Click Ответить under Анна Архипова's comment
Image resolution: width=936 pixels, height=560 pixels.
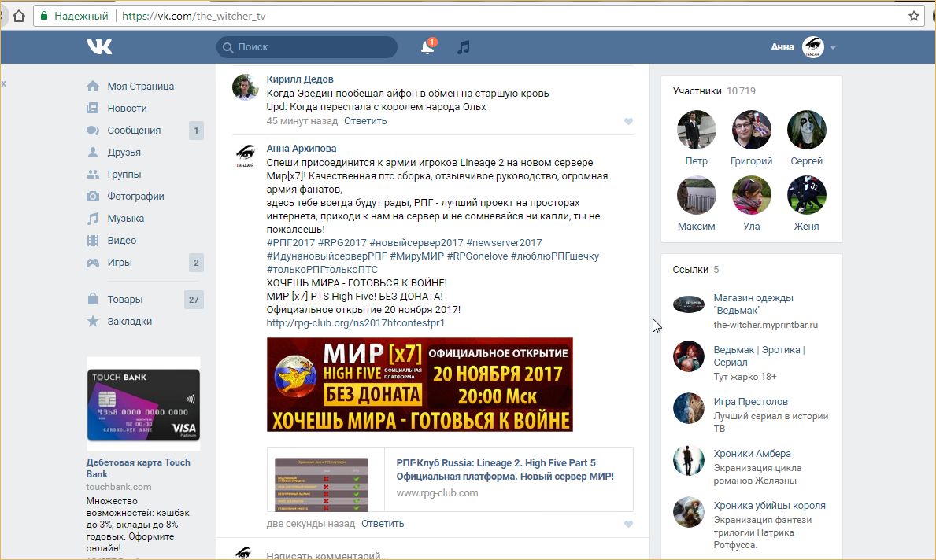[383, 524]
